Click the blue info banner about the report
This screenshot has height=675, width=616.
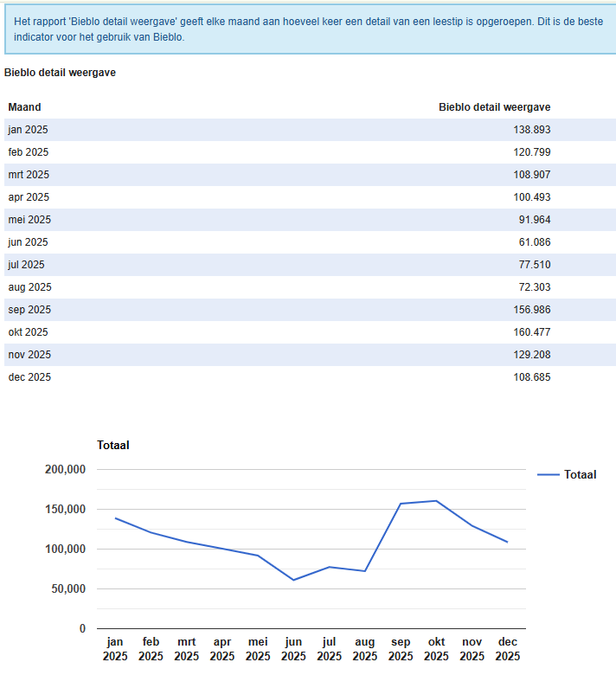(308, 29)
